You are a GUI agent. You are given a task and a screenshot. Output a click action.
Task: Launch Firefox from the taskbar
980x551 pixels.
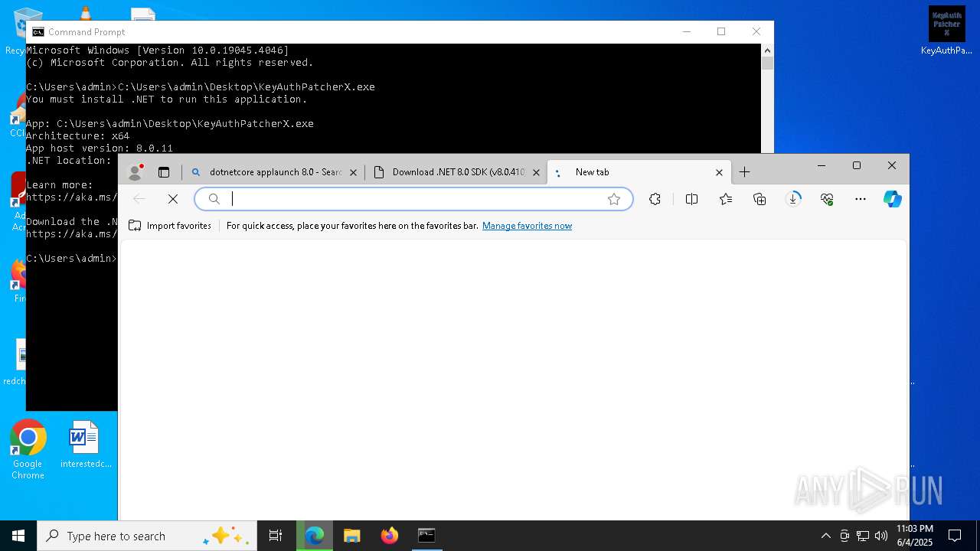point(390,536)
